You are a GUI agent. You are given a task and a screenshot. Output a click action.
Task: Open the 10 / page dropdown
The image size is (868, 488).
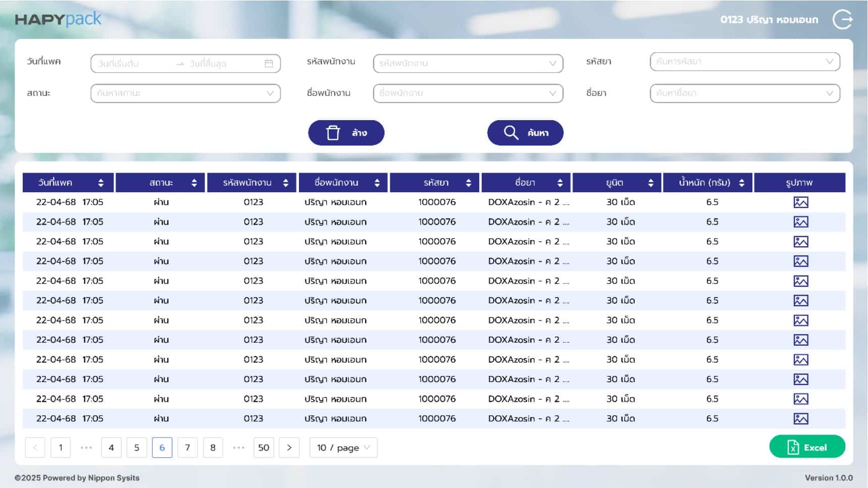[x=343, y=447]
